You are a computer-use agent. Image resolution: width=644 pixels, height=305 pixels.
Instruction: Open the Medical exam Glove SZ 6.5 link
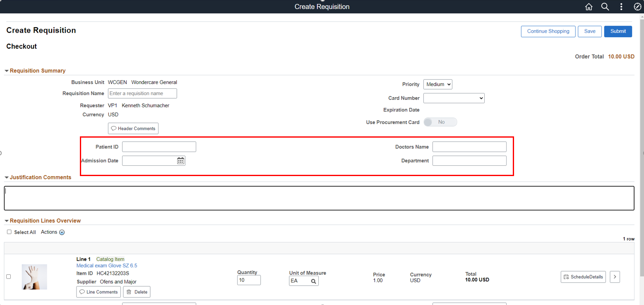pos(107,266)
